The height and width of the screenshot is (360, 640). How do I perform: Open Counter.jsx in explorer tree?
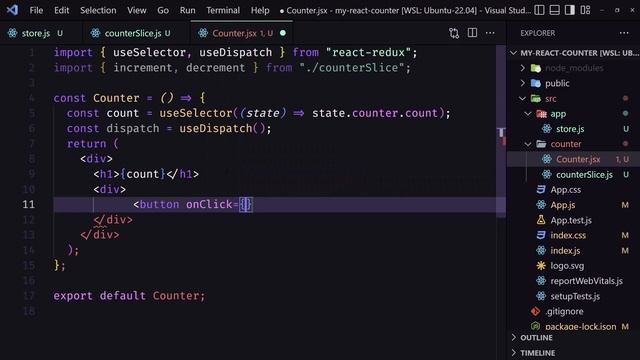click(x=578, y=159)
